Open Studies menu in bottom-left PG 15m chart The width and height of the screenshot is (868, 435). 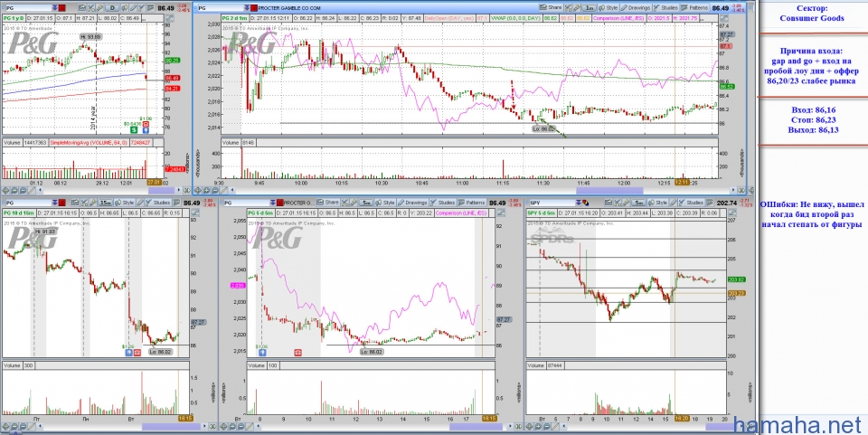157,203
